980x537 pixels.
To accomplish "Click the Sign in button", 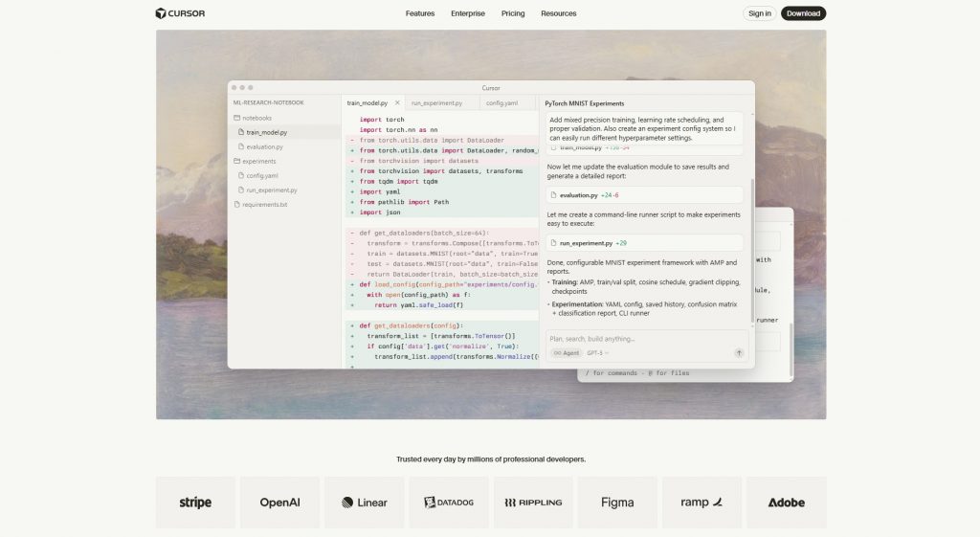I will point(760,13).
